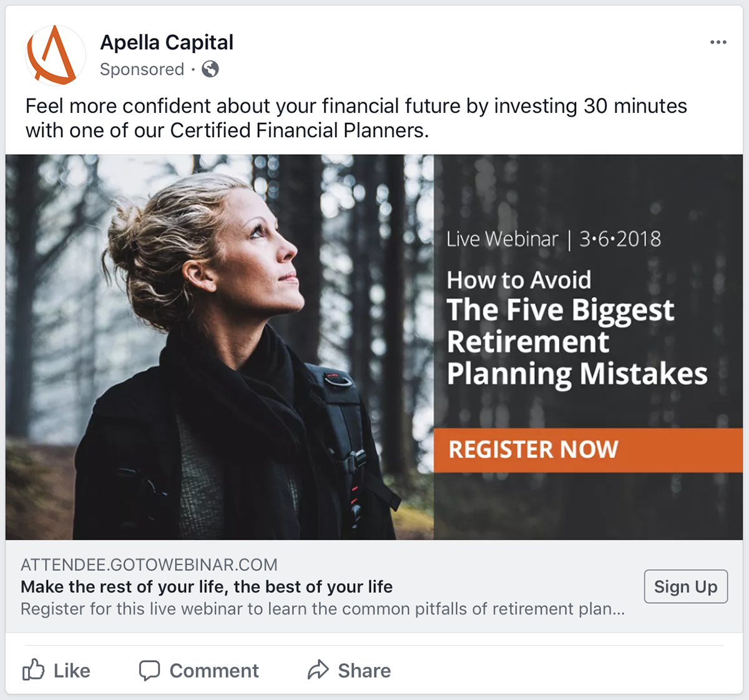Image resolution: width=749 pixels, height=700 pixels.
Task: Click the arrow Share icon
Action: [x=318, y=670]
